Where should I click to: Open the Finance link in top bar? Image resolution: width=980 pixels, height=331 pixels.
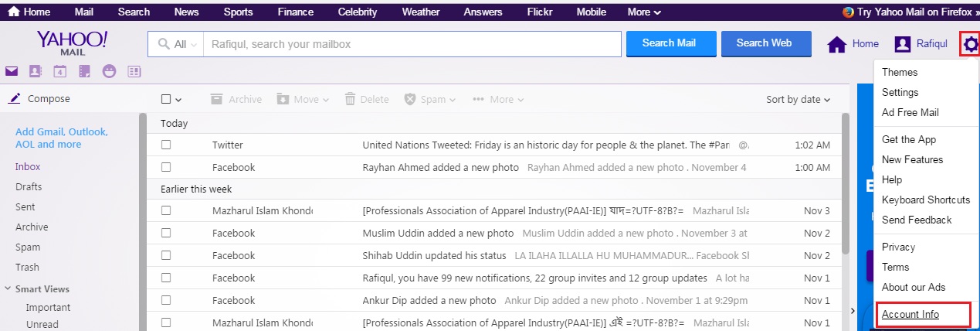click(x=295, y=12)
